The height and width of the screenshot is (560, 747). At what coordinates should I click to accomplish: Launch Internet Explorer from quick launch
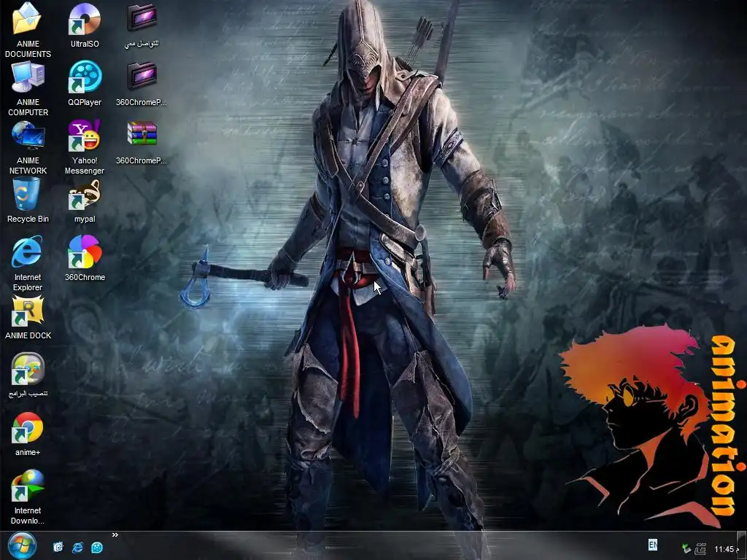coord(77,547)
